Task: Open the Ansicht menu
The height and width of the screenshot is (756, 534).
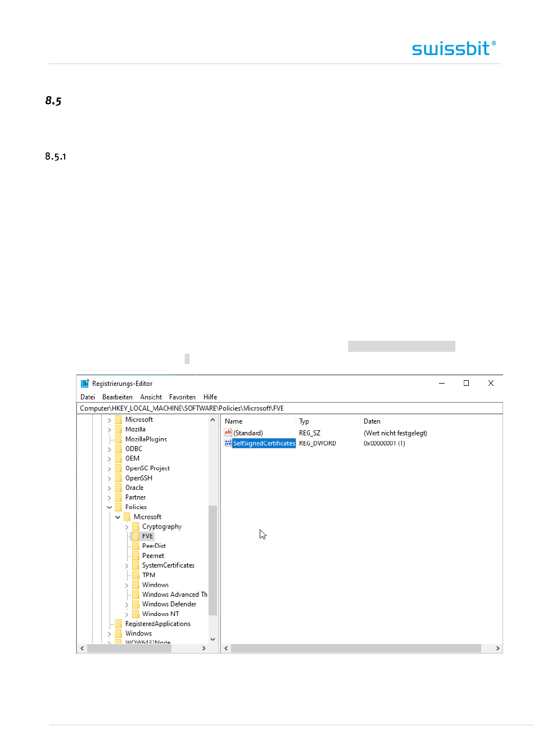Action: click(x=151, y=397)
